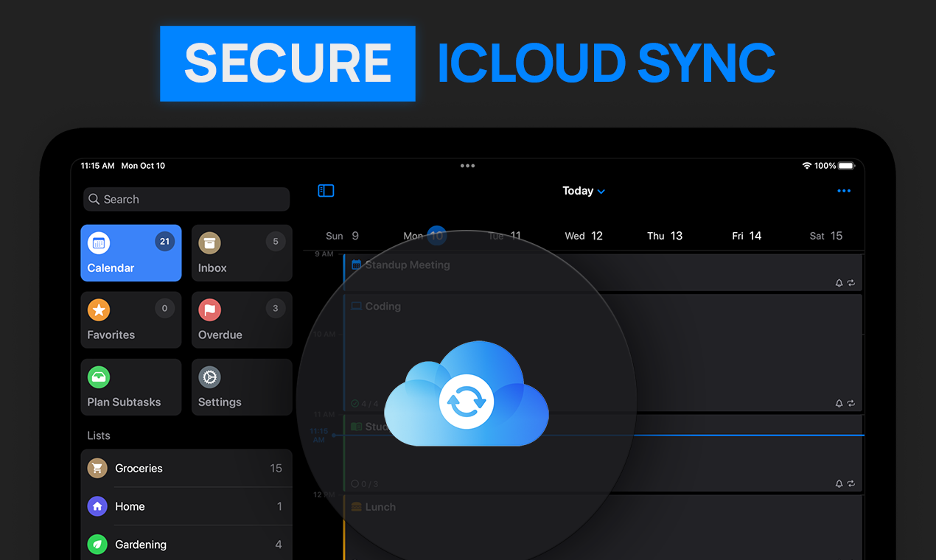
Task: Tap the multitasking three dots in status bar
Action: pos(467,166)
